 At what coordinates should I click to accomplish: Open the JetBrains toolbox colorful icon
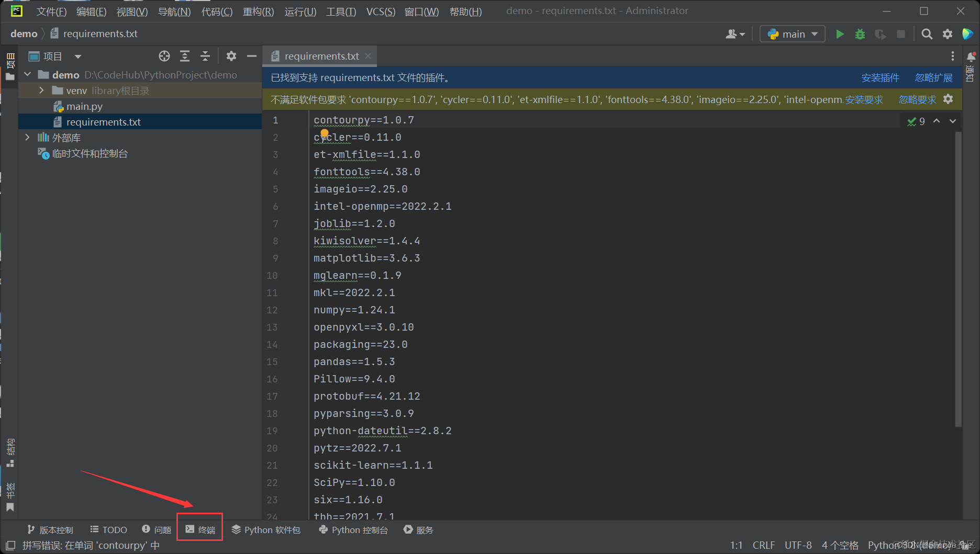[968, 34]
